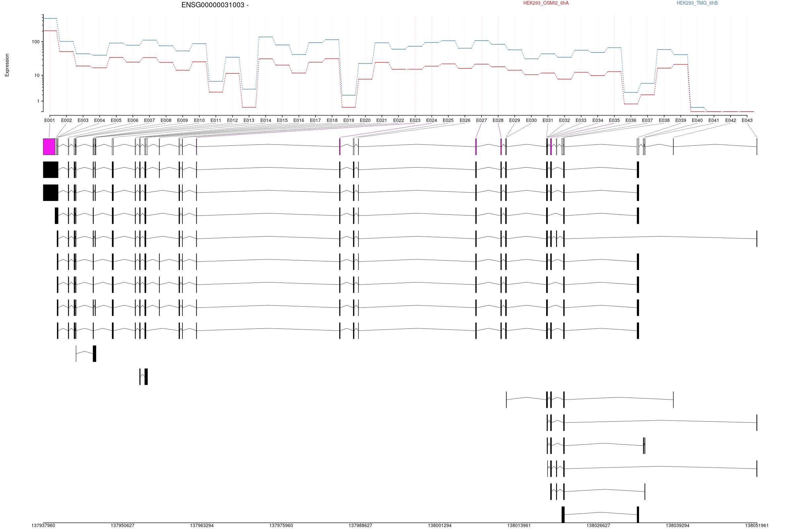Viewport: 793px width, 532px height.
Task: Select the HEK293_OSMI2_6hA legend label
Action: pos(546,3)
